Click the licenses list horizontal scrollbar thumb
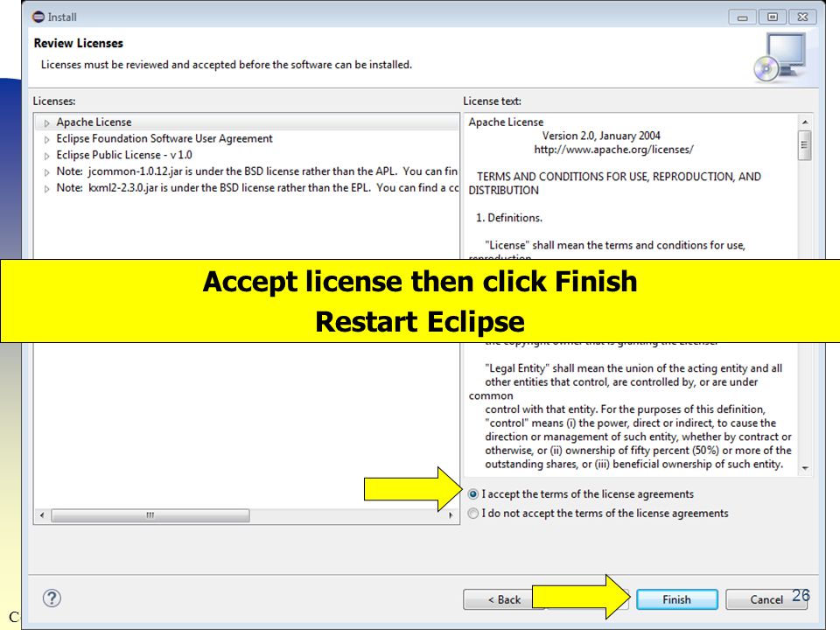The width and height of the screenshot is (840, 630). coord(150,515)
